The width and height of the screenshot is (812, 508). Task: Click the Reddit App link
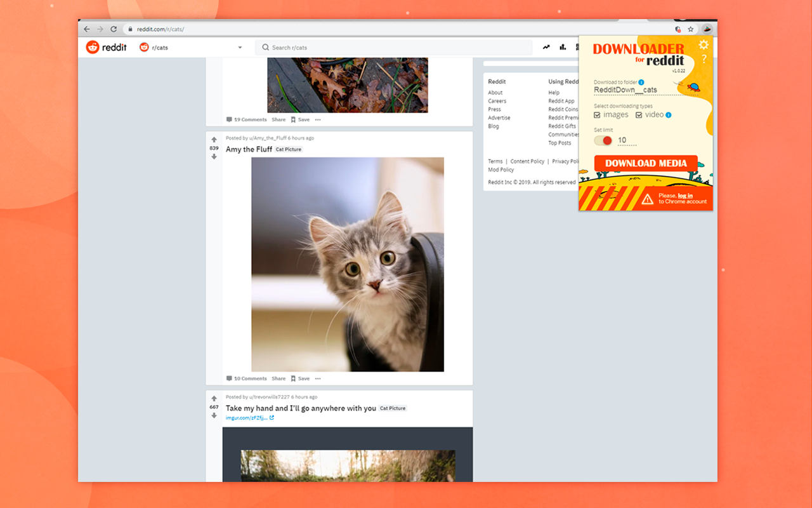pos(561,101)
